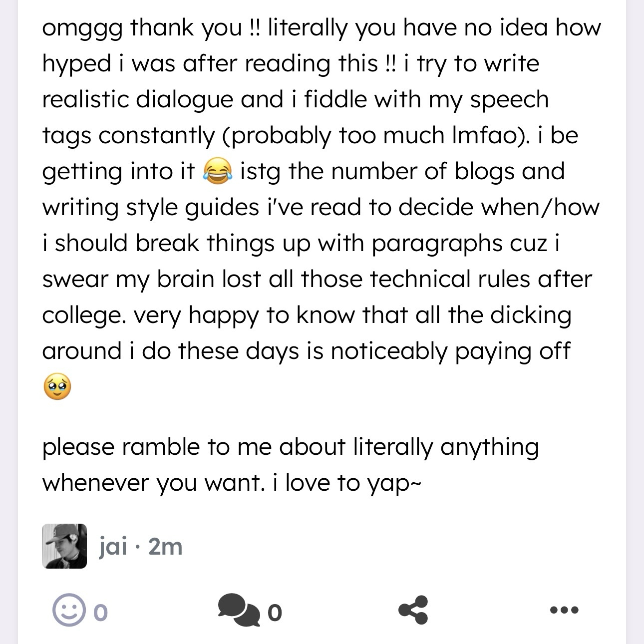The width and height of the screenshot is (644, 644).
Task: Click the "2m" post timestamp
Action: click(x=166, y=547)
